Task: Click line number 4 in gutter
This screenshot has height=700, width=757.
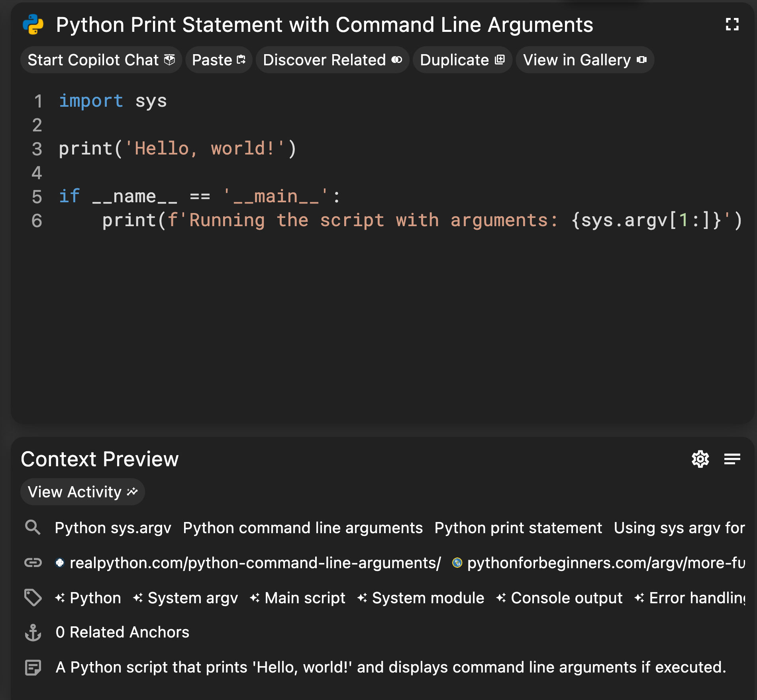Action: tap(37, 173)
